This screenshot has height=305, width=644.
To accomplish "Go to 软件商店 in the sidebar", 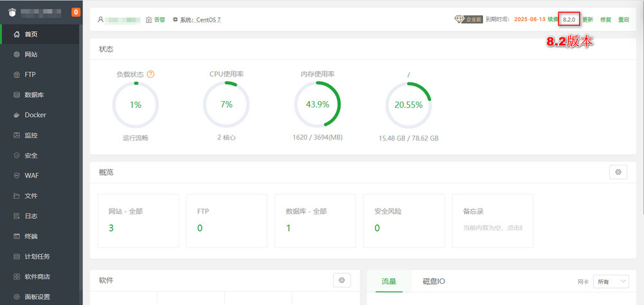I will 37,277.
